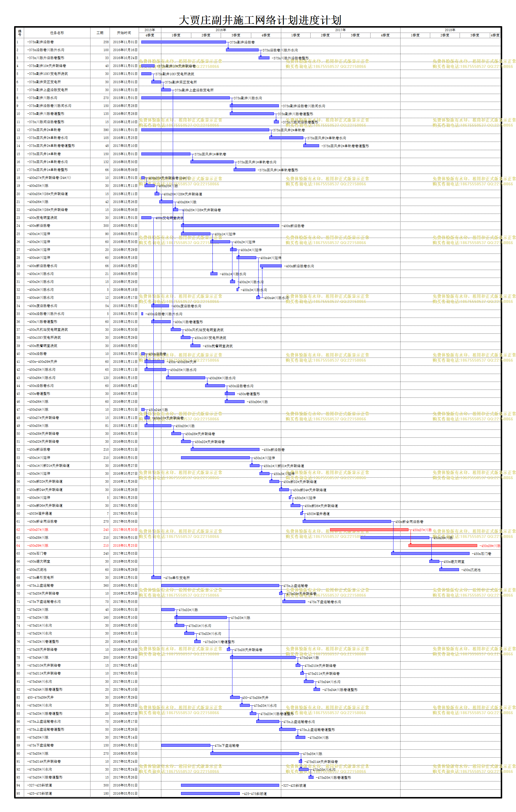Click task name cell -400mD7#天井联络巷(D4#川)
The height and width of the screenshot is (812, 516).
[x=57, y=178]
